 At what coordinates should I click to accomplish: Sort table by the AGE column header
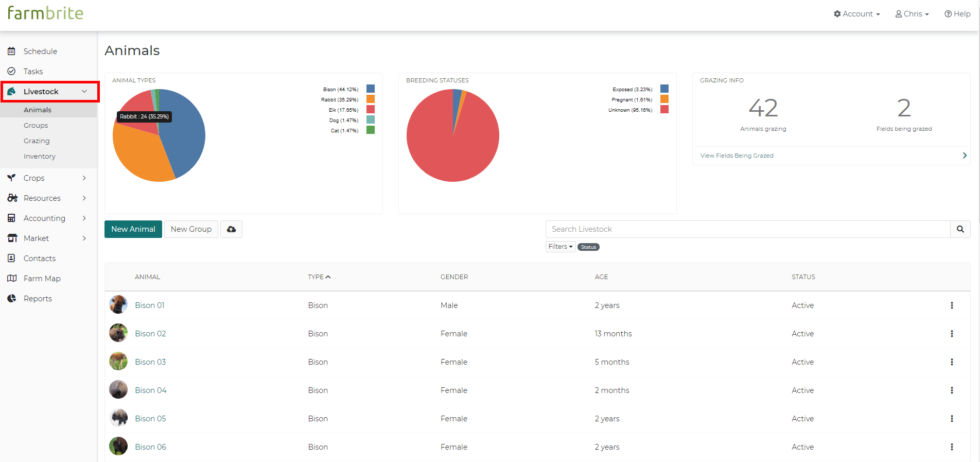[601, 277]
